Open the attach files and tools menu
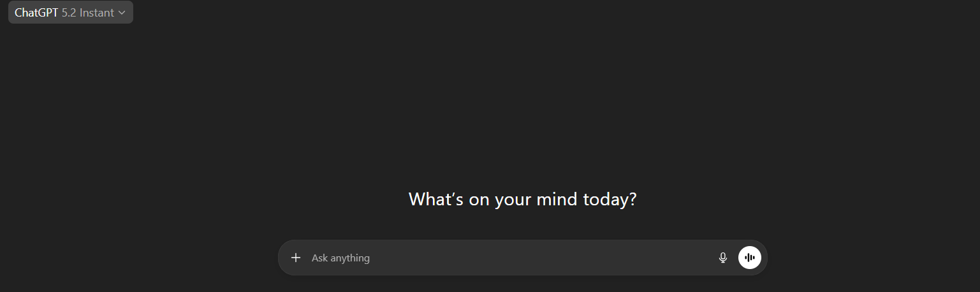The height and width of the screenshot is (292, 980). 295,258
